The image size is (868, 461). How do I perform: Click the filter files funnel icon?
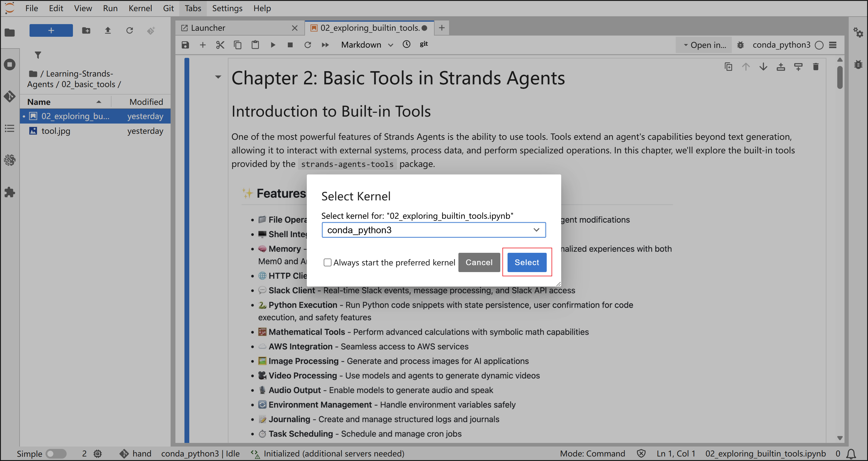pos(38,55)
